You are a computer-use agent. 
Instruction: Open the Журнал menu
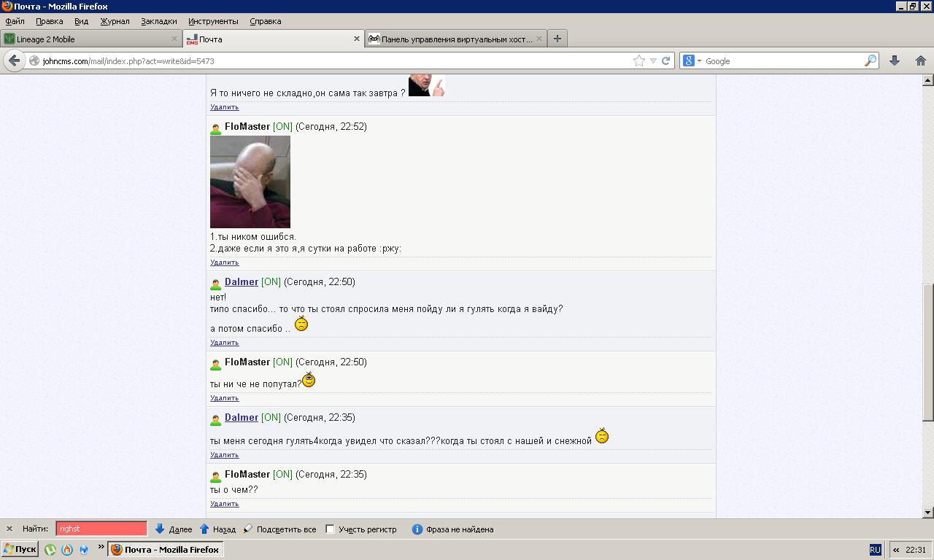115,21
